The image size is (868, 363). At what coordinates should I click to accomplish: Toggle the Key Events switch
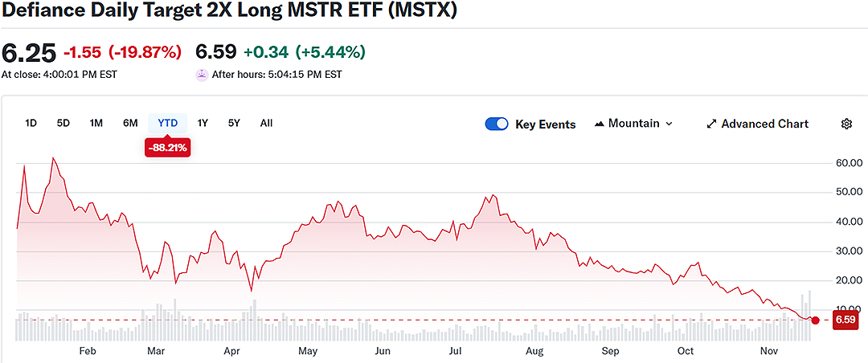(x=497, y=124)
